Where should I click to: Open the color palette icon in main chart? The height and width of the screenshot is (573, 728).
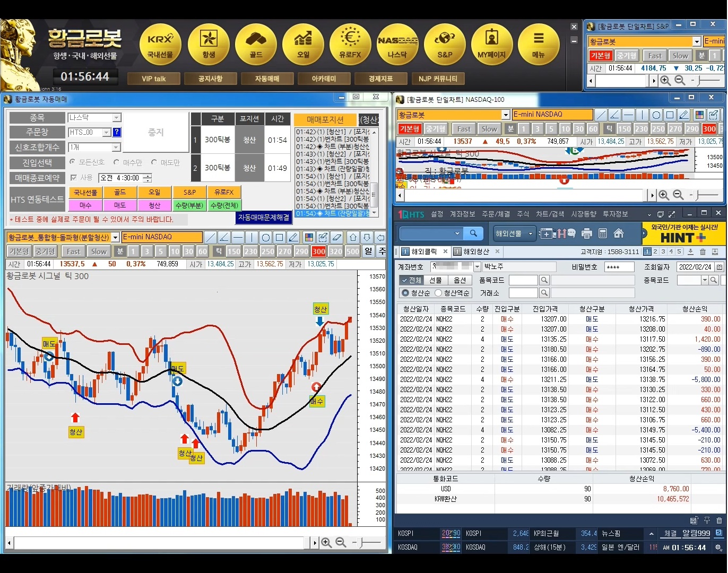pyautogui.click(x=308, y=237)
